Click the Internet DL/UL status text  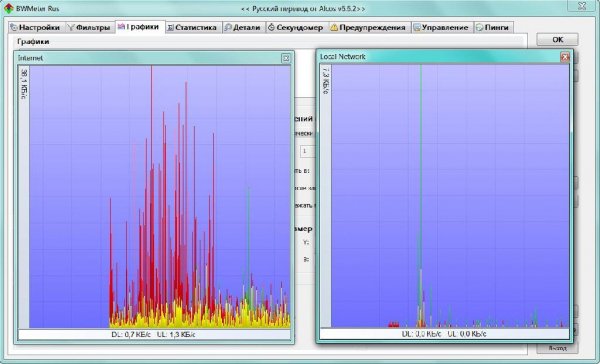[153, 334]
